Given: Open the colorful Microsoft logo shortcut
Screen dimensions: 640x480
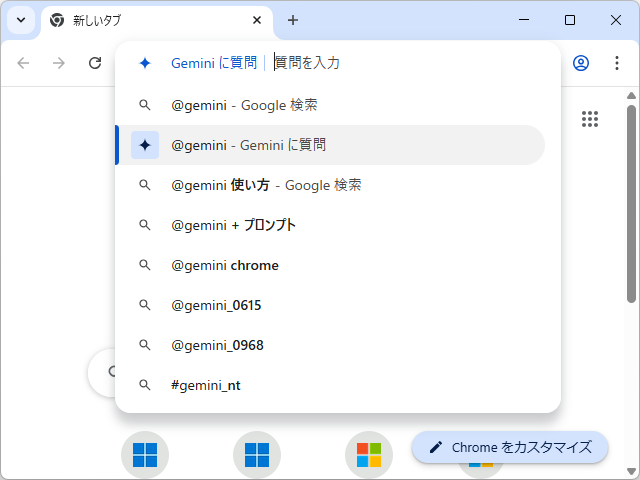Looking at the screenshot, I should pos(369,455).
